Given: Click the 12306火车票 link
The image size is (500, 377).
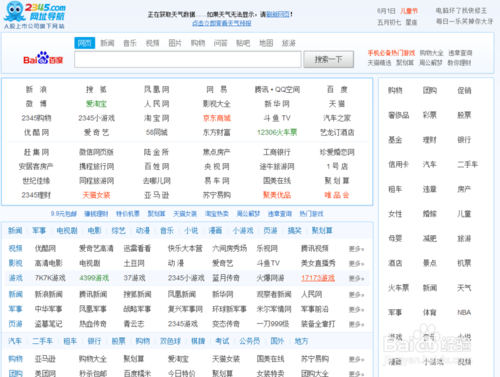Looking at the screenshot, I should click(x=277, y=133).
